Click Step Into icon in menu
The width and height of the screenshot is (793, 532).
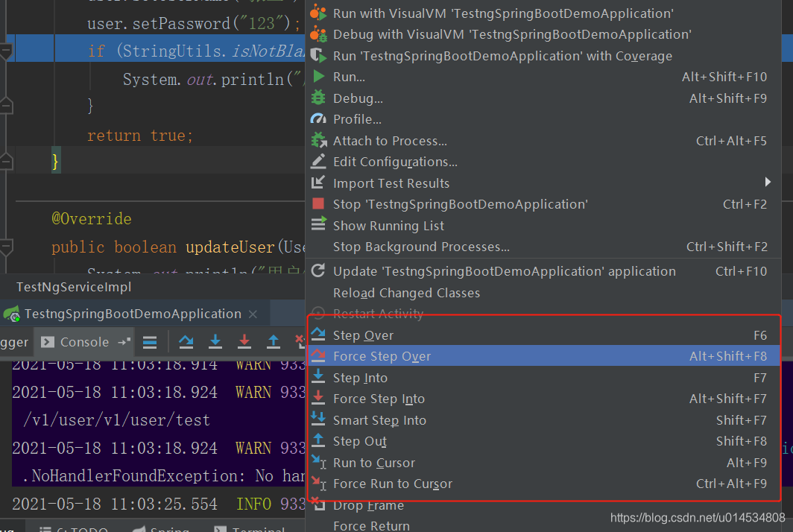[x=319, y=376]
